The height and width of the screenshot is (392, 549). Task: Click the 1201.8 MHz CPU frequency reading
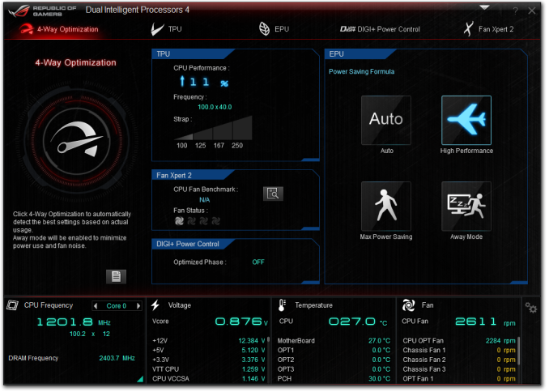click(x=74, y=322)
